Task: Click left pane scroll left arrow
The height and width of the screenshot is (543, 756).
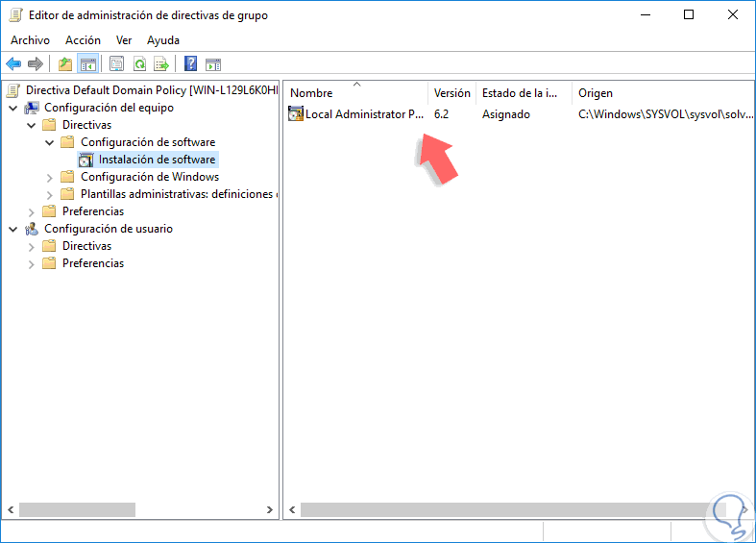Action: click(x=11, y=509)
